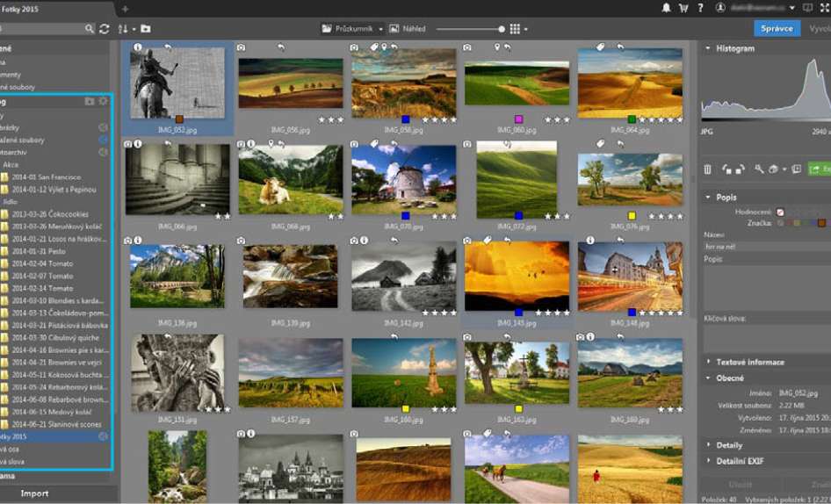Collapse the Histogram panel
This screenshot has width=831, height=504.
708,49
